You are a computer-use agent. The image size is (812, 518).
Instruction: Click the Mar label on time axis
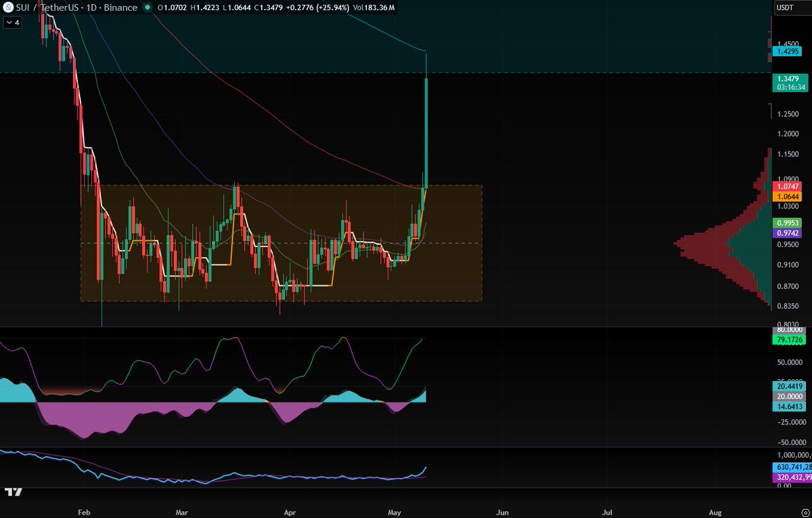(x=181, y=513)
